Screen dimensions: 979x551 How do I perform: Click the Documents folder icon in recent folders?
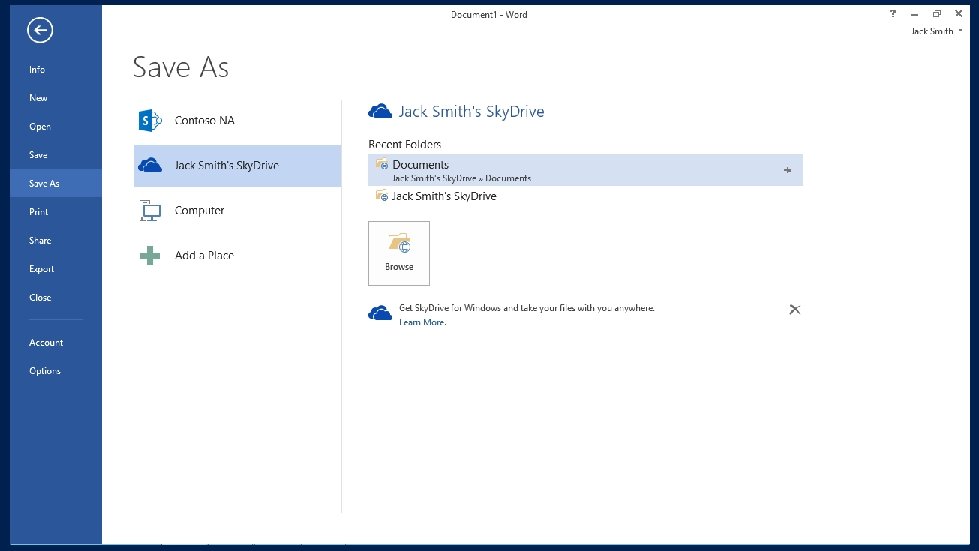coord(381,164)
